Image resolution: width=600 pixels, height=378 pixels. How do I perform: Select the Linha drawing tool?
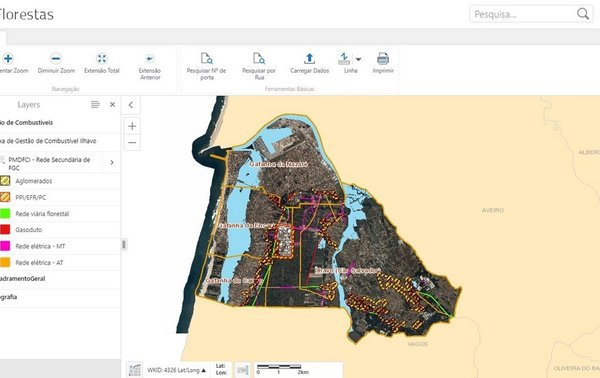(x=344, y=59)
